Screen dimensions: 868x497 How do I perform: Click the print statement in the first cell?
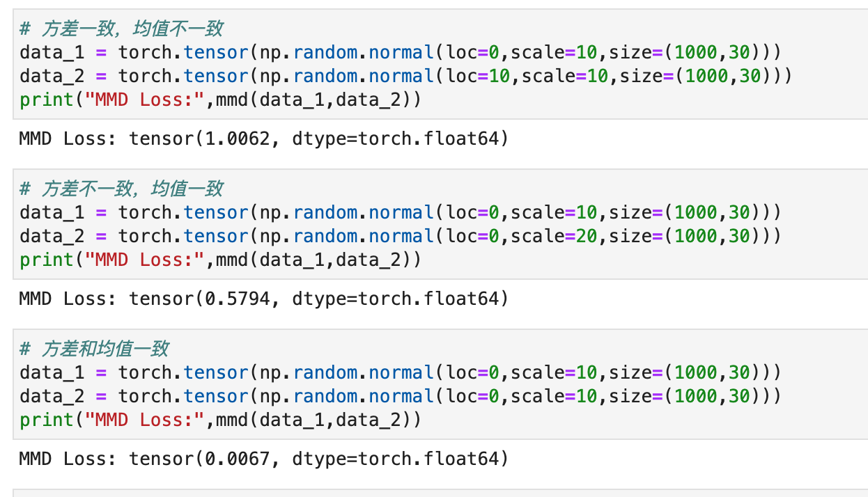[220, 100]
